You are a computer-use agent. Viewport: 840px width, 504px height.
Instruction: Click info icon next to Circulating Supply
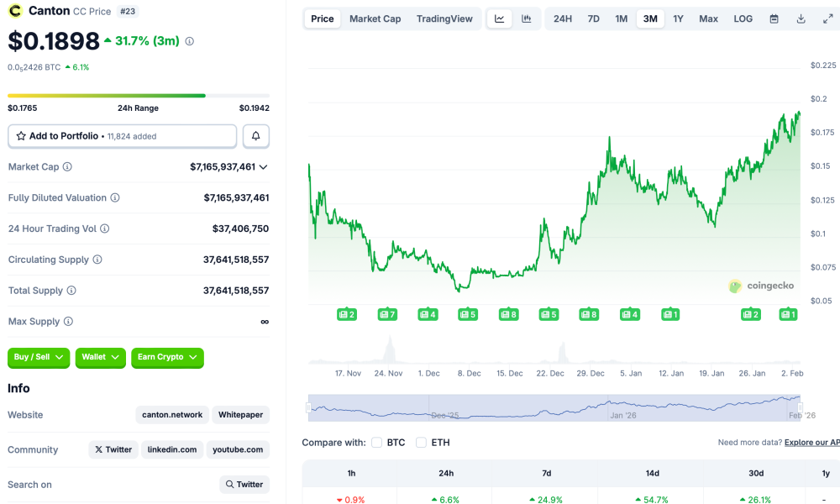click(97, 260)
